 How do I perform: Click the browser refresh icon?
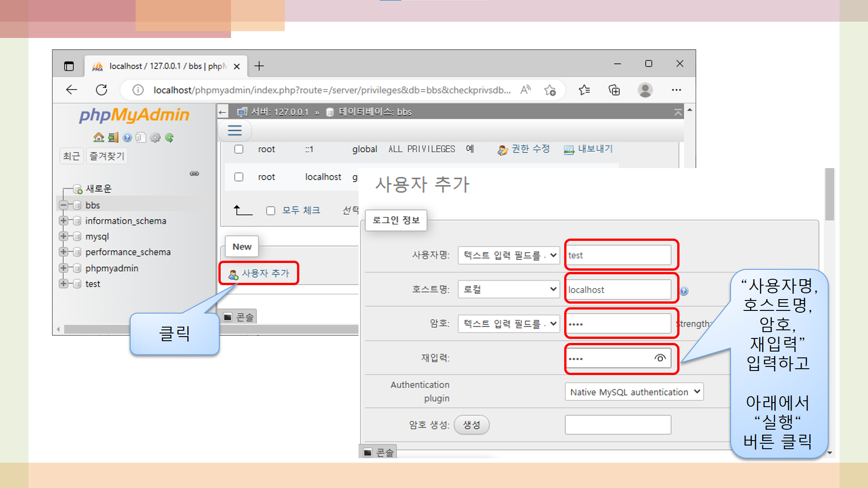pos(102,90)
